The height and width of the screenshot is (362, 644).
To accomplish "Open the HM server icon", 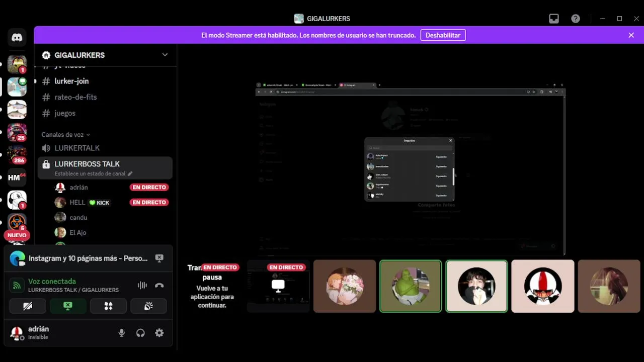I will tap(17, 177).
